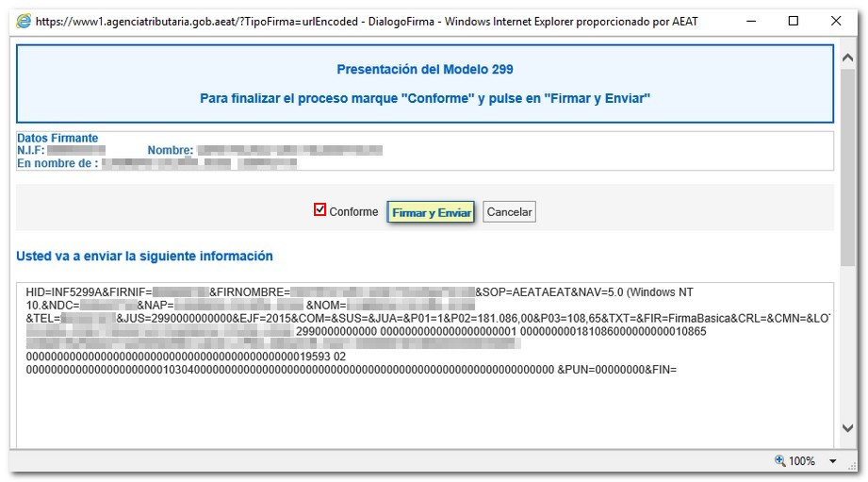Click inside the submitted data text box

click(424, 406)
